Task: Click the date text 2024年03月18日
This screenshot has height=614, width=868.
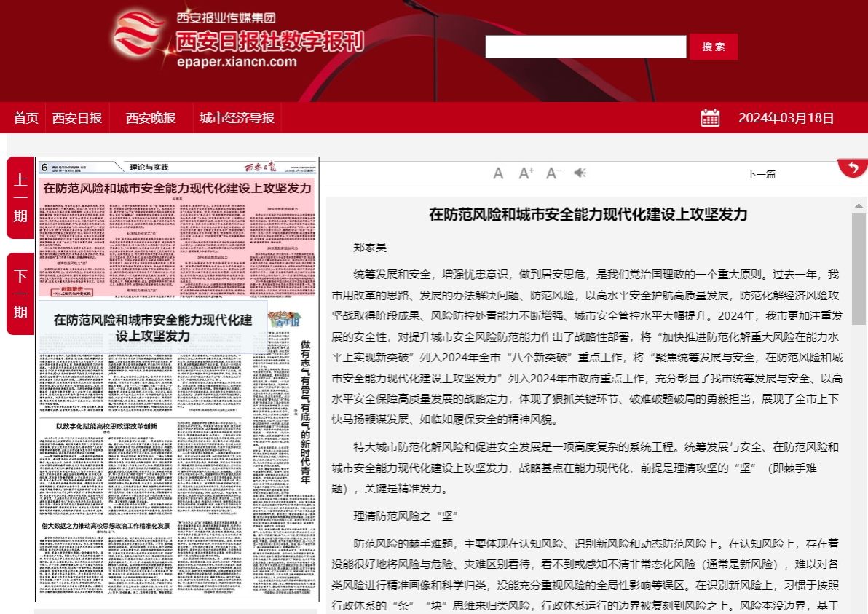Action: tap(786, 118)
